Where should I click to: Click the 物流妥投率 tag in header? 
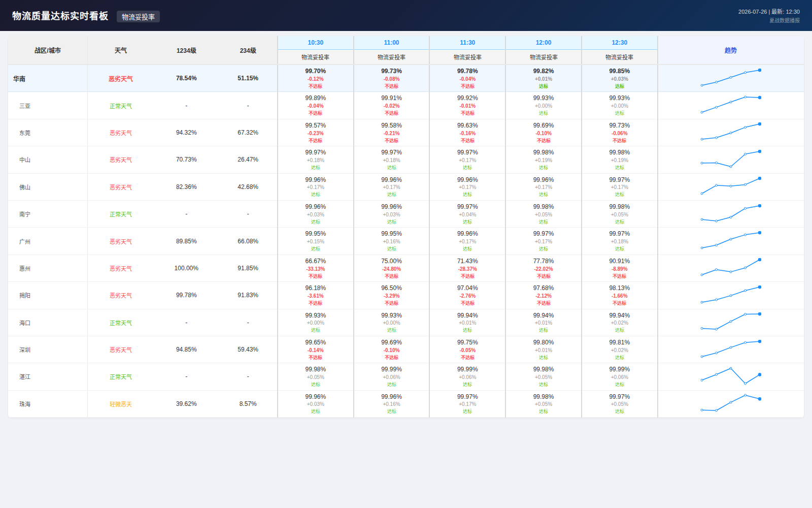pyautogui.click(x=138, y=17)
